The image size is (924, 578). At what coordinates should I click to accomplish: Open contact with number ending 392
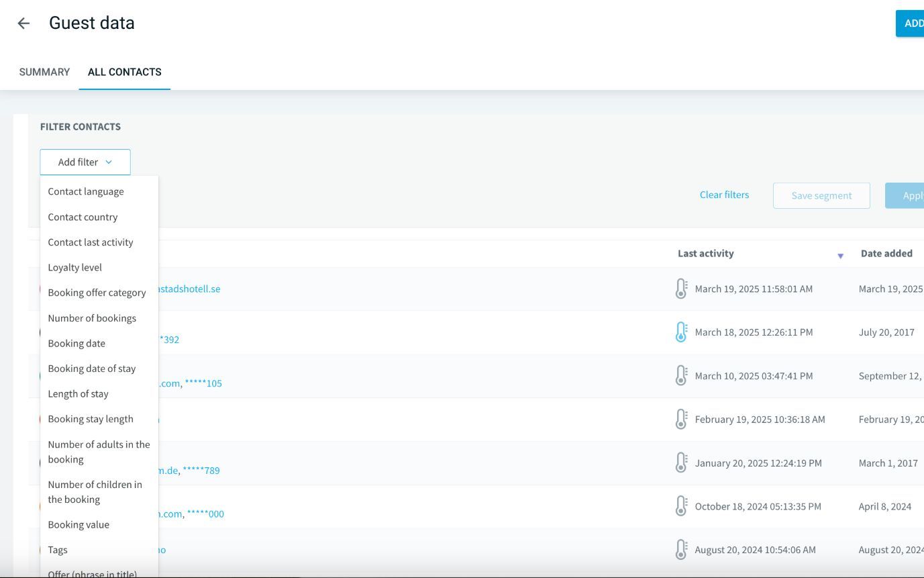(x=169, y=340)
